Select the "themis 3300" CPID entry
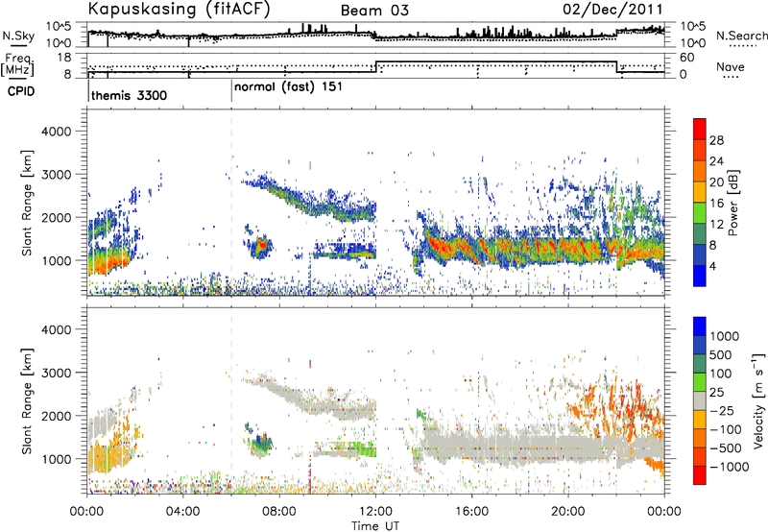 coord(129,95)
